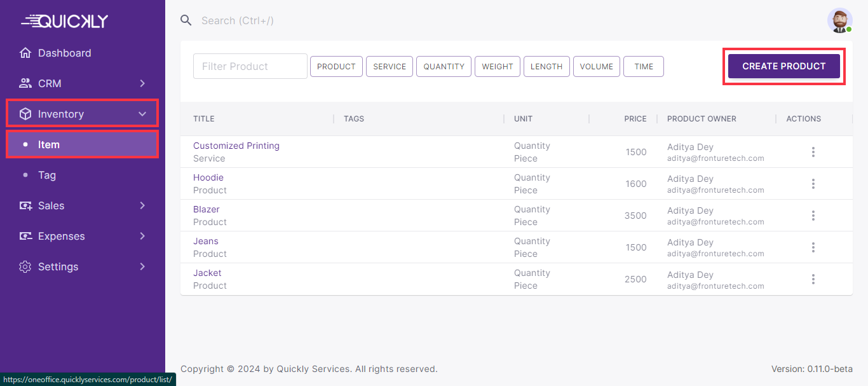Open three-dot actions menu for Blazer

tap(813, 216)
